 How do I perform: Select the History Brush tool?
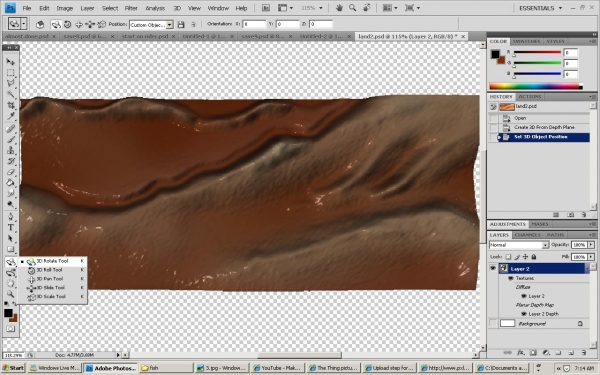click(x=10, y=161)
